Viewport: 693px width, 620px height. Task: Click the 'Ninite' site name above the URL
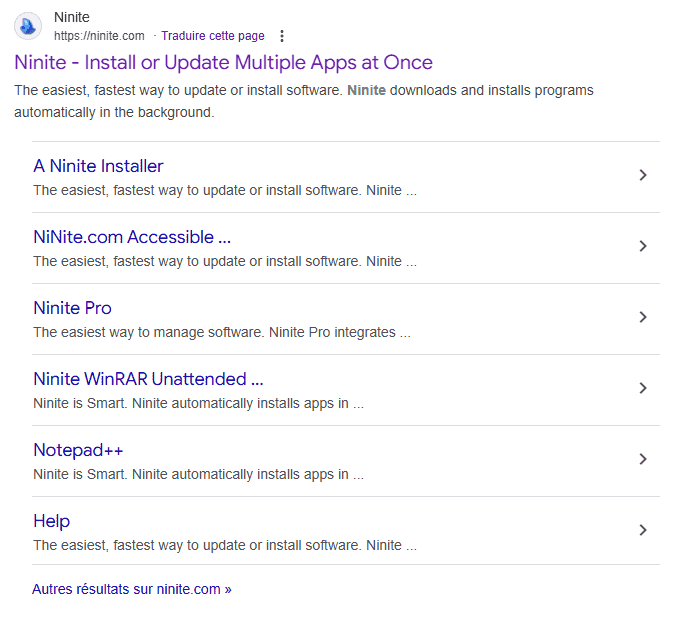[71, 18]
